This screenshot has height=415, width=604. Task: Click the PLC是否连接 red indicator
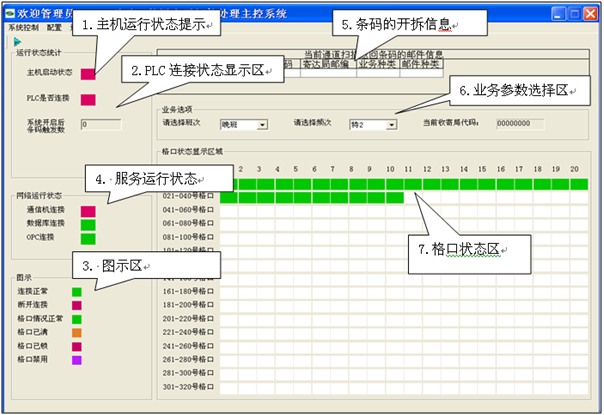point(88,100)
